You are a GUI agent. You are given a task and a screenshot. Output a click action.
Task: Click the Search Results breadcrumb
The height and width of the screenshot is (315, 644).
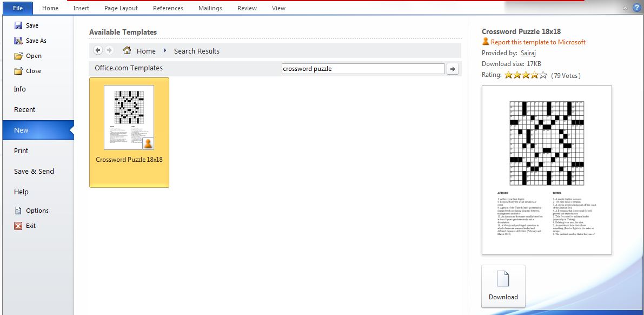coord(197,51)
